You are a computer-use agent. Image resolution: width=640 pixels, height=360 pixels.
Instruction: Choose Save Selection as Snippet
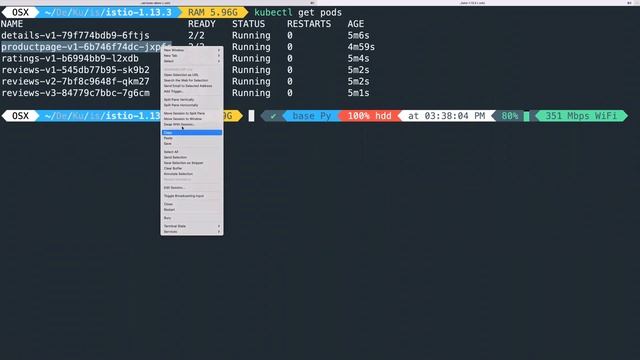[192, 163]
